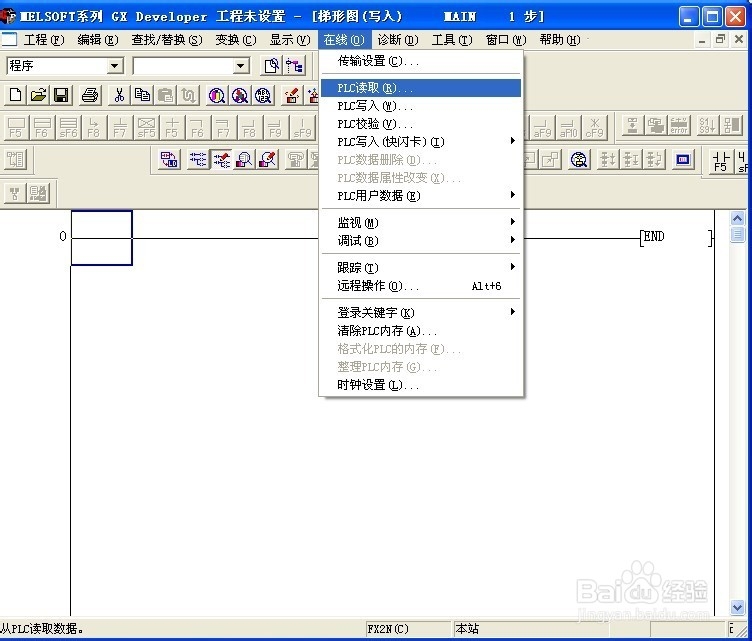Expand the 调试 submenu

[421, 241]
